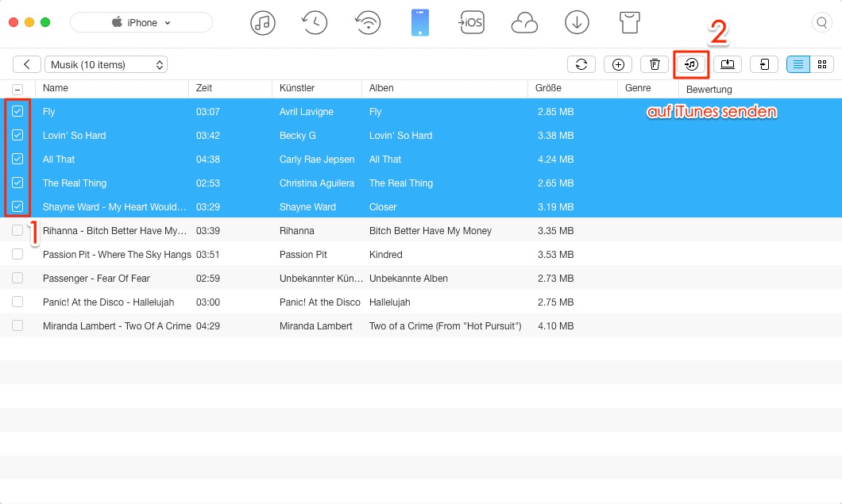Check the Miranda Lambert song checkbox
This screenshot has height=504, width=842.
coord(17,325)
